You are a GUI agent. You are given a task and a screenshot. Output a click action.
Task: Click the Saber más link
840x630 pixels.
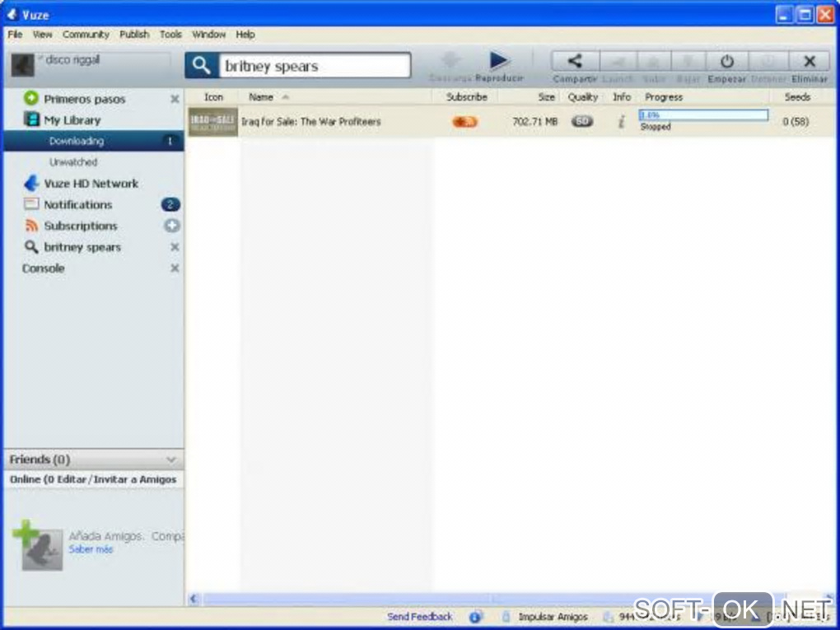[x=91, y=549]
